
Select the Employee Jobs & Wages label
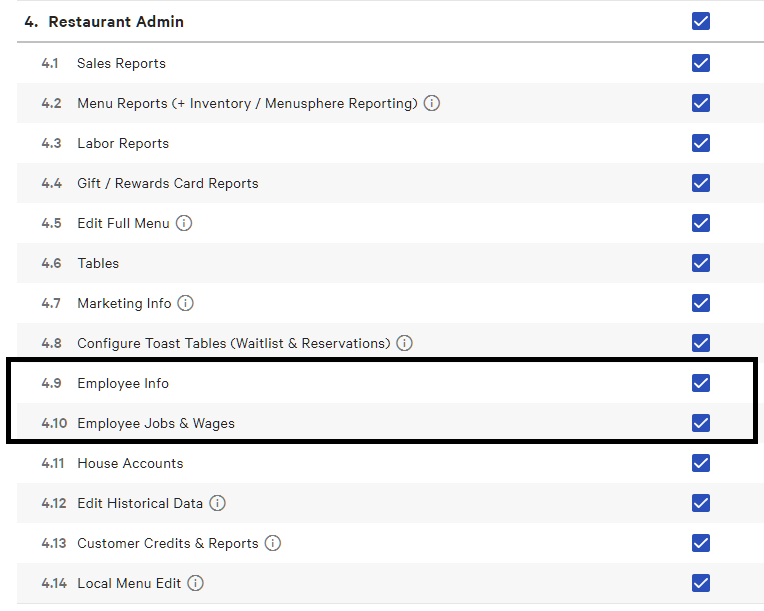156,423
